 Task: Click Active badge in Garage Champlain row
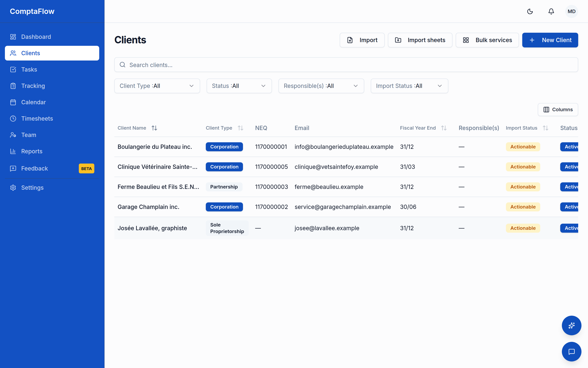[x=569, y=207]
